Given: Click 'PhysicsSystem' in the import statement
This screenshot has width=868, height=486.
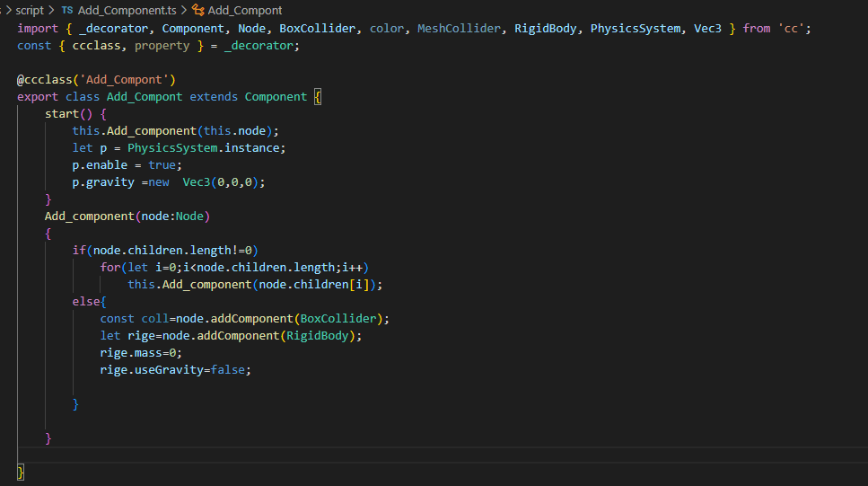Looking at the screenshot, I should pyautogui.click(x=636, y=28).
